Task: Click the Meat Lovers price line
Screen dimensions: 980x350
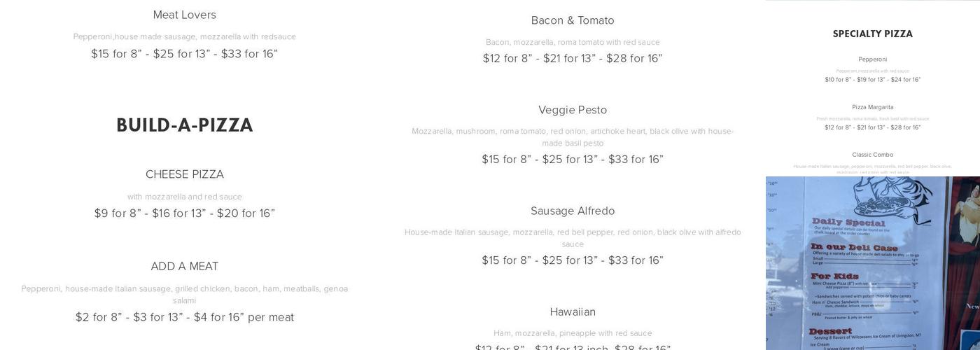Action: pos(184,54)
